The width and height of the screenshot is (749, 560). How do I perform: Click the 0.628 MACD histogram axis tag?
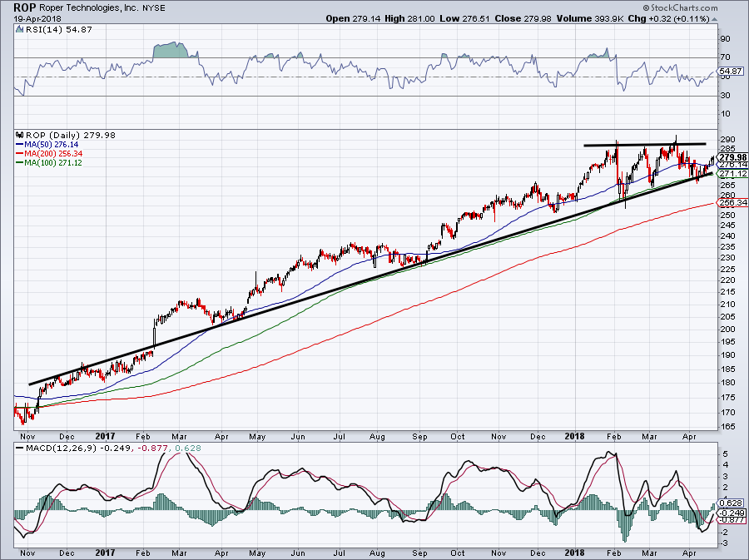pyautogui.click(x=731, y=503)
